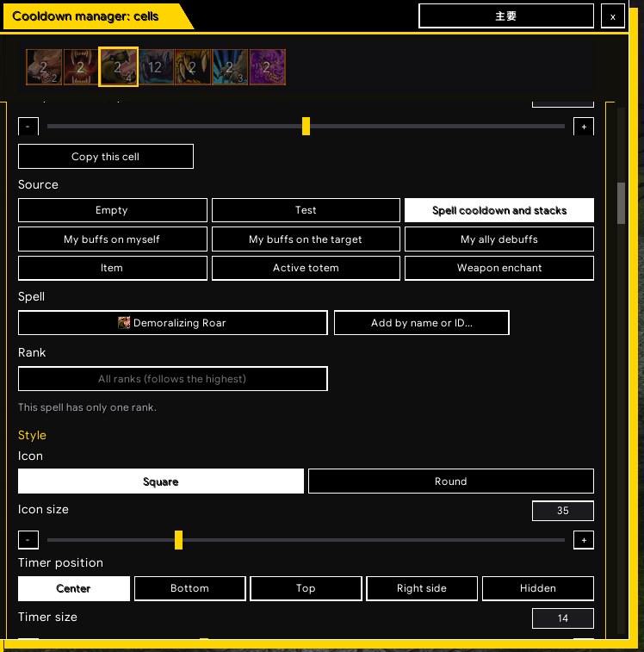Select the purple beast face cell
This screenshot has height=652, width=644.
(268, 67)
